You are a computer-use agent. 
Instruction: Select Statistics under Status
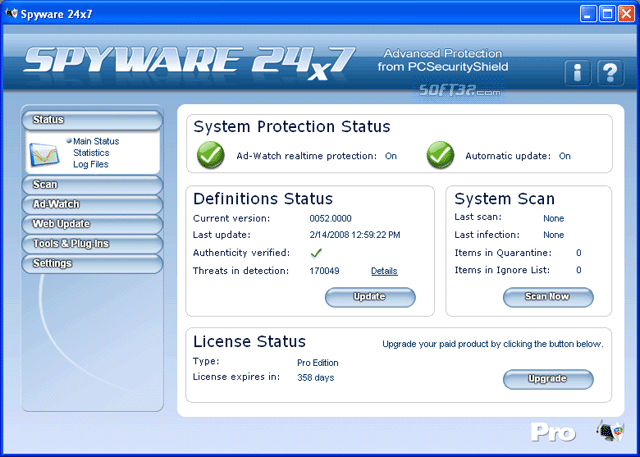(91, 153)
